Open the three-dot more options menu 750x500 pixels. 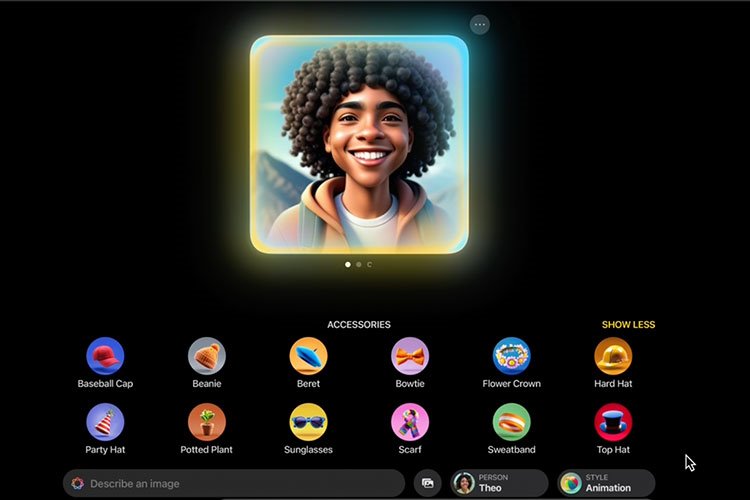tap(480, 24)
